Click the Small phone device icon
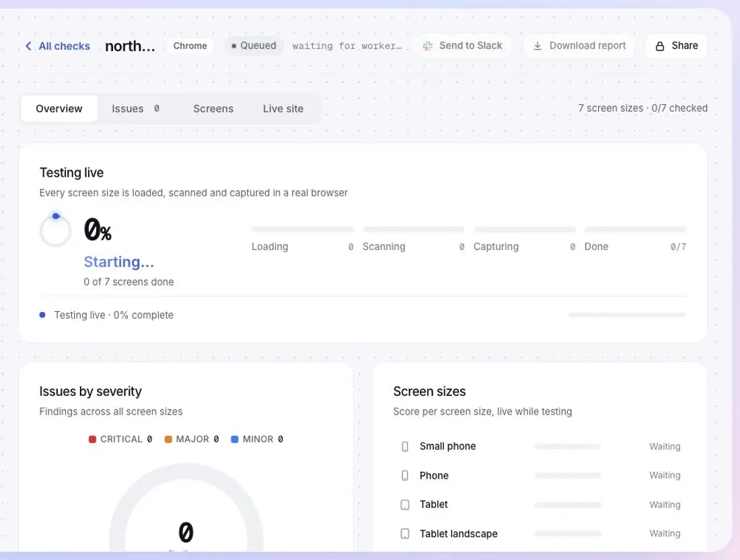This screenshot has width=740, height=560. 405,446
